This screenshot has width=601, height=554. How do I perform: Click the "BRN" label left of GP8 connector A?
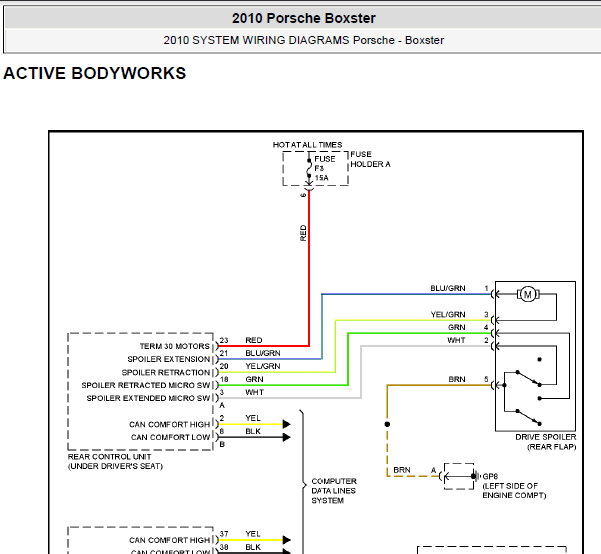(402, 470)
